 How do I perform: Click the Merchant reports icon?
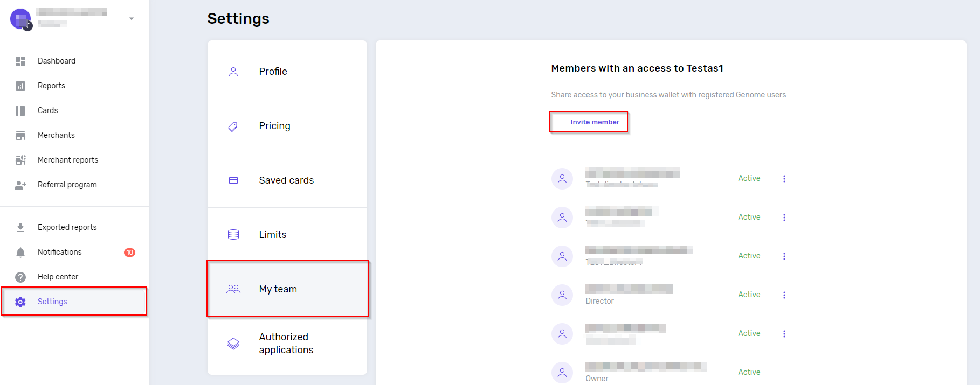click(x=20, y=160)
